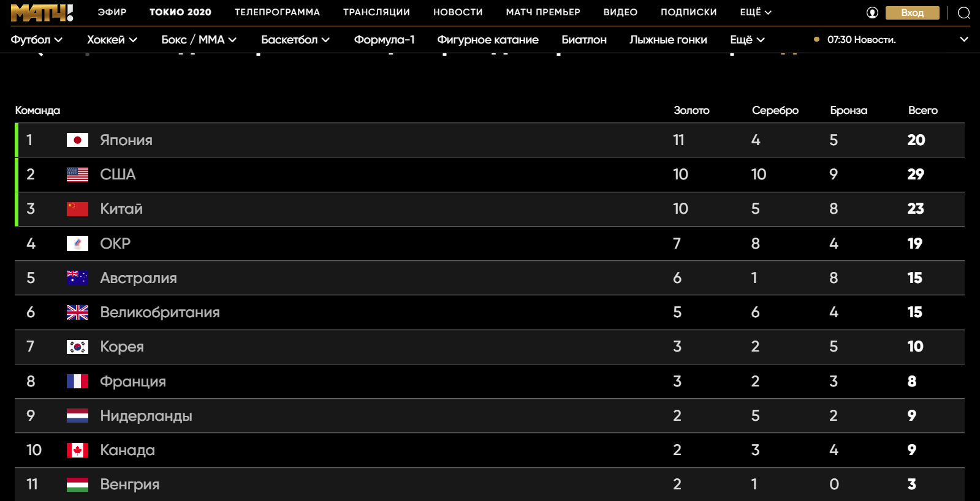Click Australia's silver medal count 1

click(754, 278)
